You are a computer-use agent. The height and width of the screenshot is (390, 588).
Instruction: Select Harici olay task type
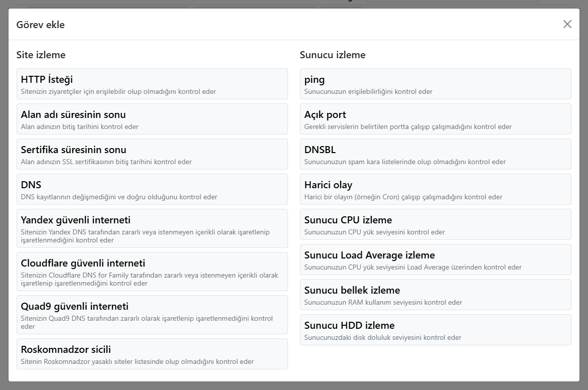click(x=435, y=189)
